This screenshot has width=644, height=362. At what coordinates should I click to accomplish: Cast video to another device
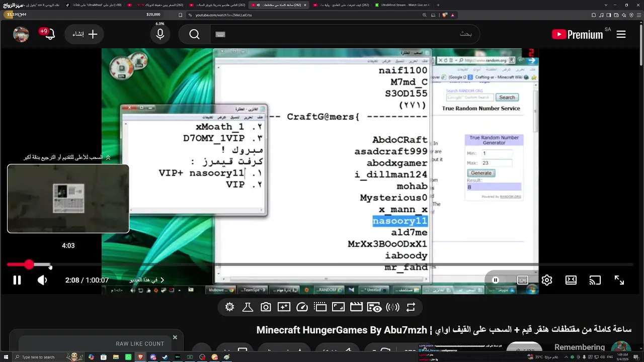point(595,280)
